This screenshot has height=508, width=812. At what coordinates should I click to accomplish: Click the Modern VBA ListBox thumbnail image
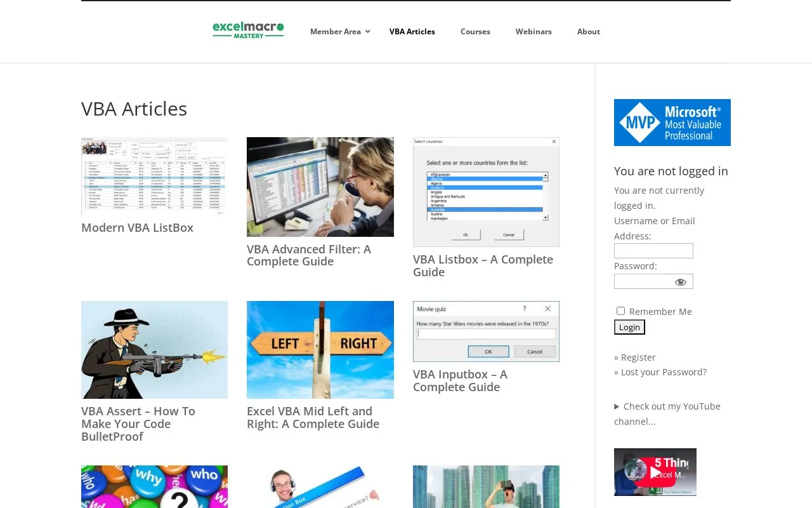(x=154, y=176)
